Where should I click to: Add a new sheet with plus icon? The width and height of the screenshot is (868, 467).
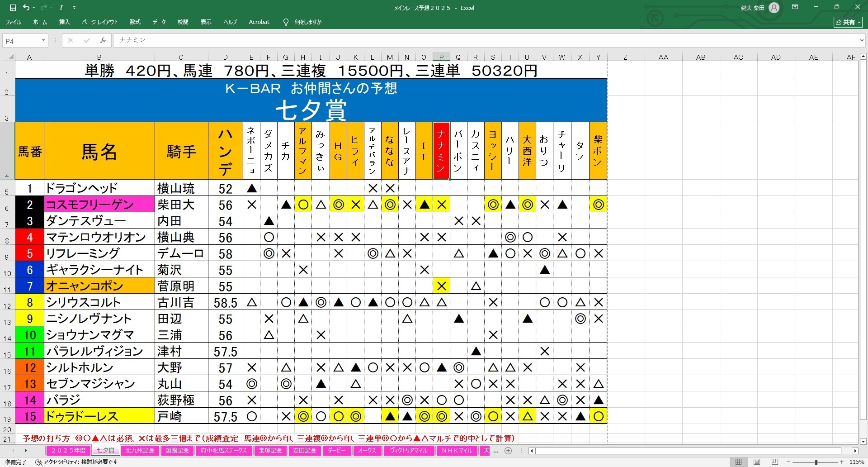508,451
